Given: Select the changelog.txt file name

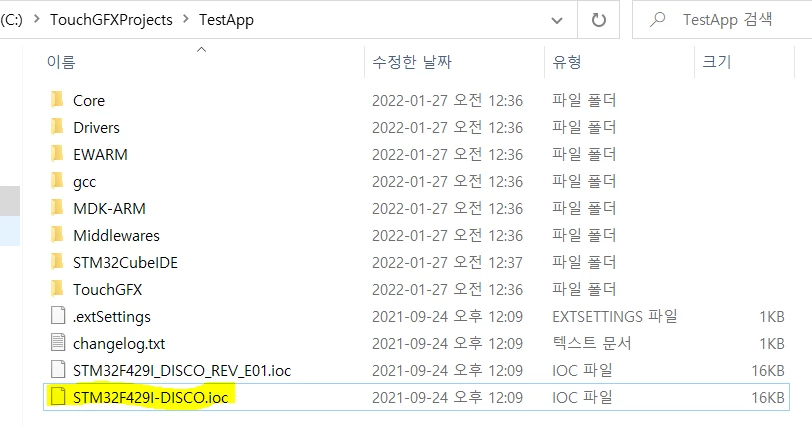Looking at the screenshot, I should [x=119, y=344].
